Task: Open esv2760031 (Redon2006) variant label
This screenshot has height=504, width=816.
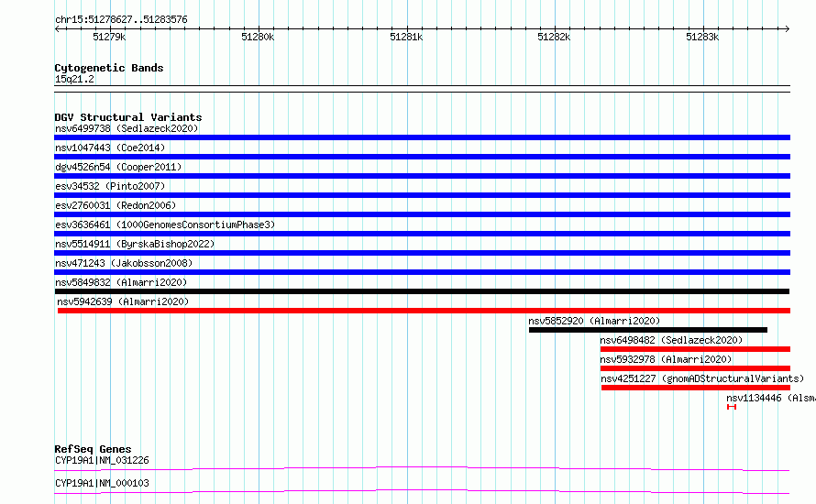Action: (x=116, y=205)
